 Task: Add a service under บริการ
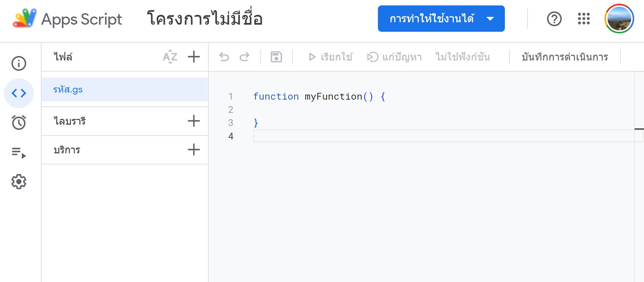[x=194, y=150]
